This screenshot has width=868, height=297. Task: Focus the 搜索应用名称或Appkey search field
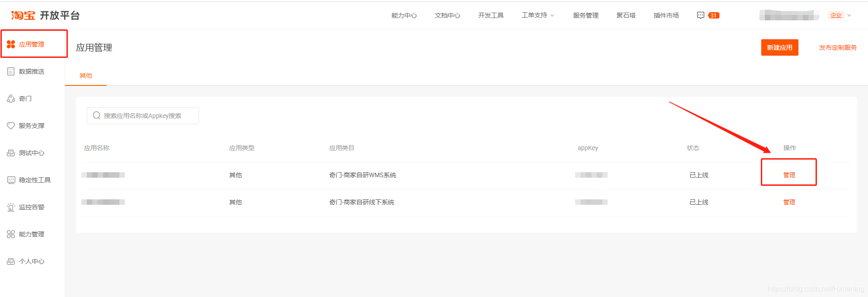tap(143, 116)
